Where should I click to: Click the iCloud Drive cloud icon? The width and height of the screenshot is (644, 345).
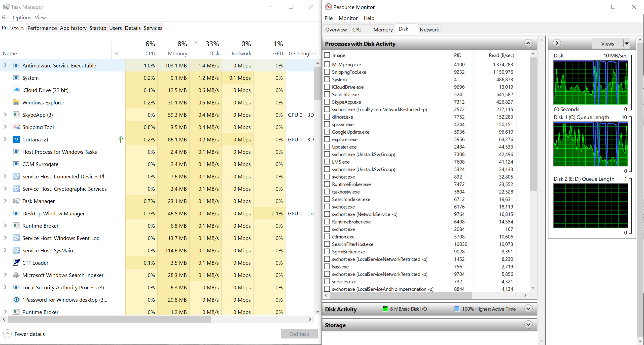[x=16, y=90]
